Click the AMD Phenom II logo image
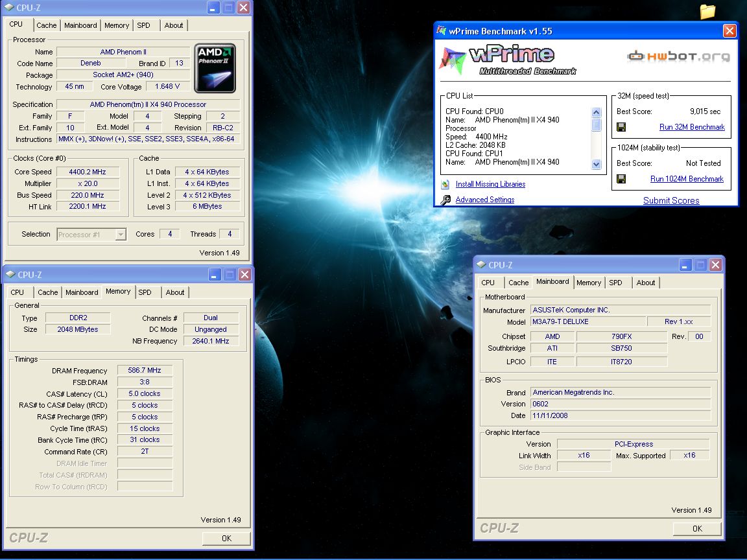The image size is (747, 560). tap(215, 68)
